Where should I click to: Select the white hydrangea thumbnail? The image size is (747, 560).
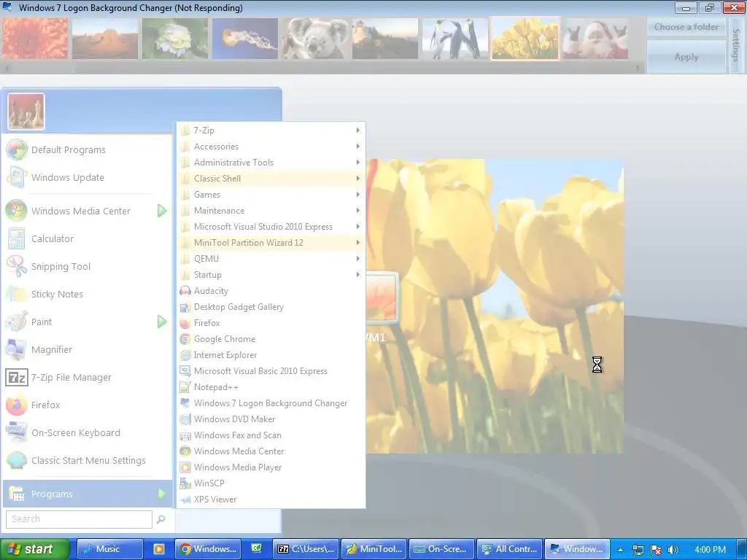click(175, 39)
